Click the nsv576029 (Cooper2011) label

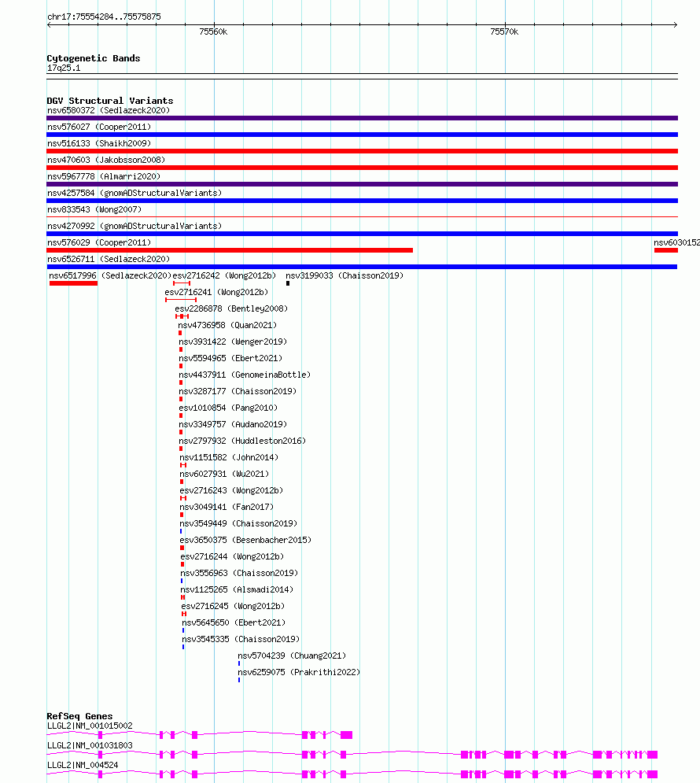click(x=99, y=242)
